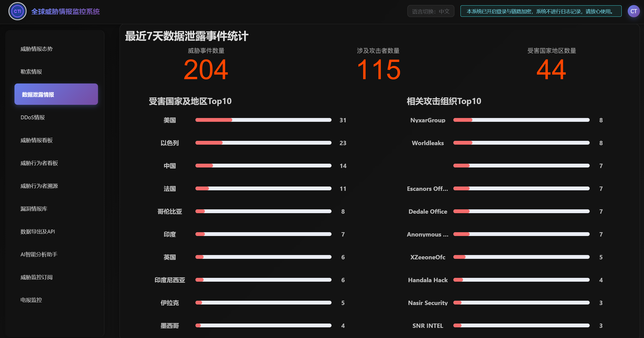
Task: Browse the 漏洞情报库 vulnerability library
Action: click(x=34, y=209)
